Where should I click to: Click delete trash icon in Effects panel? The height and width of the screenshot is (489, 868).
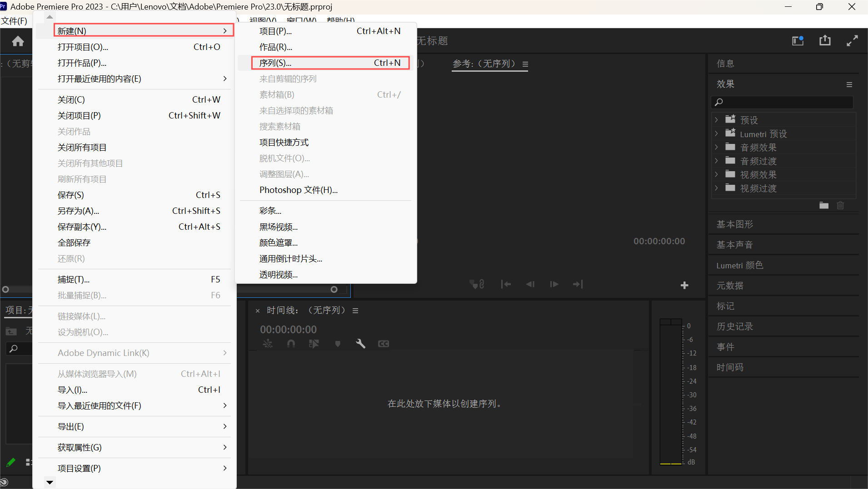coord(840,205)
